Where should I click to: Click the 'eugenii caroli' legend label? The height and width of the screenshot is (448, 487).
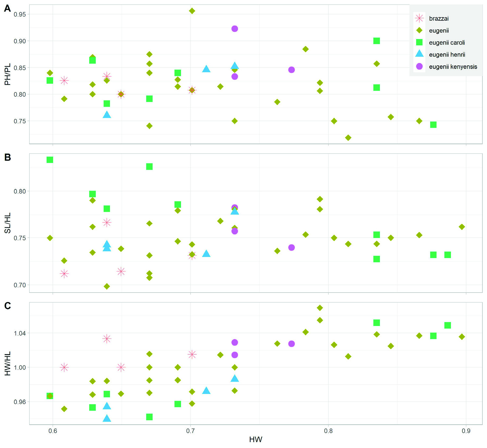point(447,43)
